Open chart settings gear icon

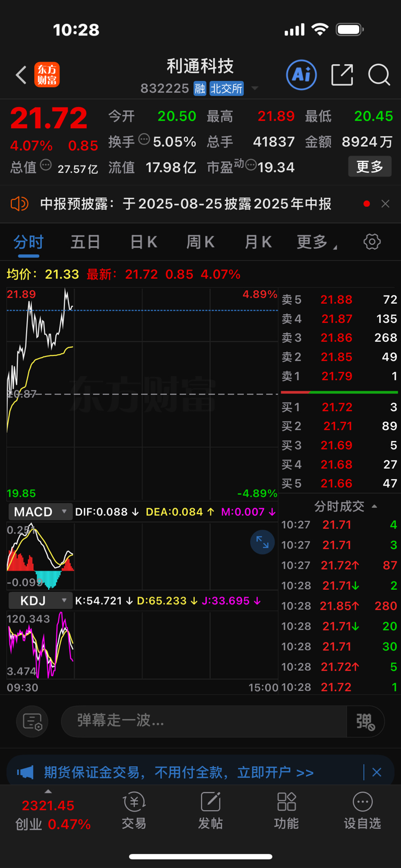(372, 242)
